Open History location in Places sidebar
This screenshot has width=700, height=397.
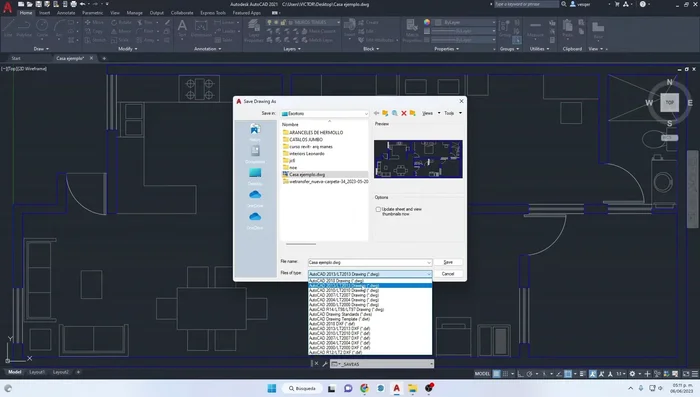point(255,132)
